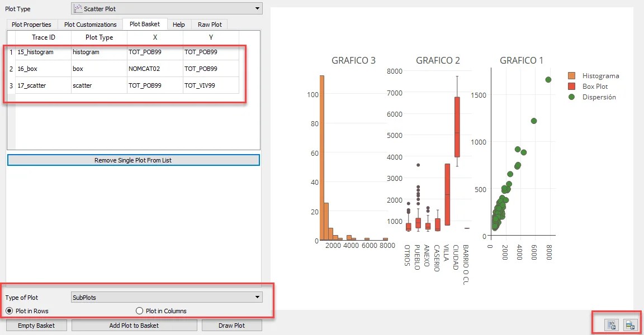Click the Add Plot to Basket button
644x335 pixels.
click(134, 326)
